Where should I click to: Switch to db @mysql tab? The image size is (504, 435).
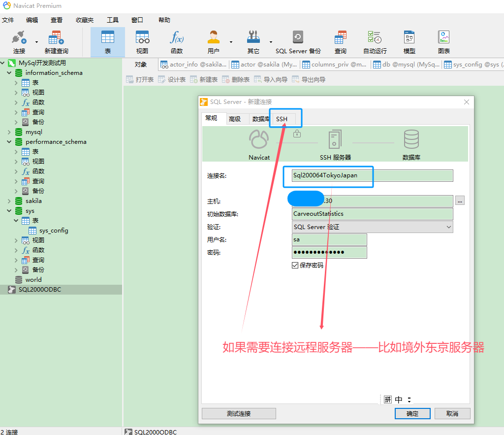[x=406, y=65]
